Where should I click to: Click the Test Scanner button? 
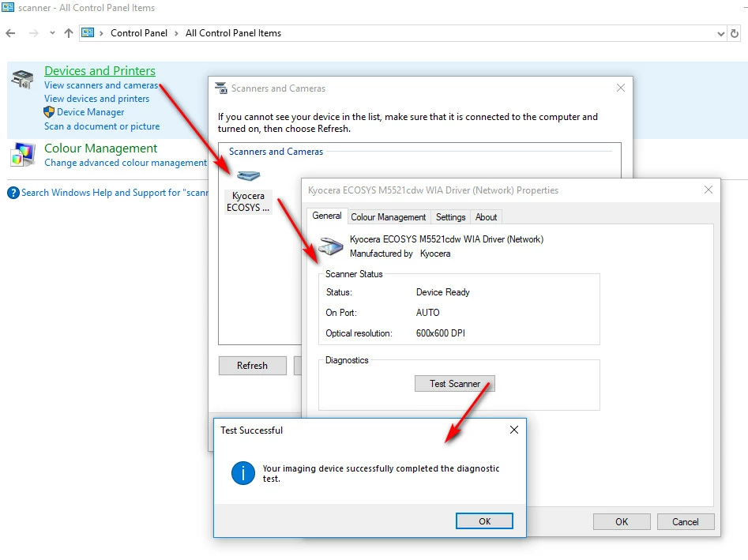455,384
